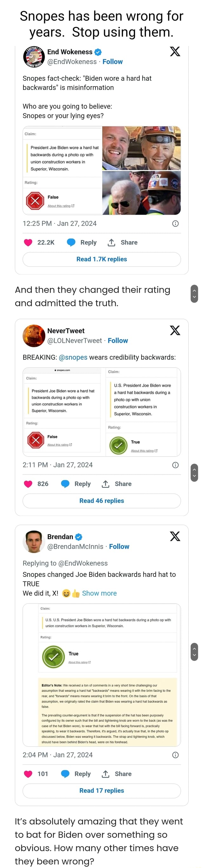The image size is (203, 868).
Task: Click the info icon on Brendan's tweet
Action: pos(176,755)
